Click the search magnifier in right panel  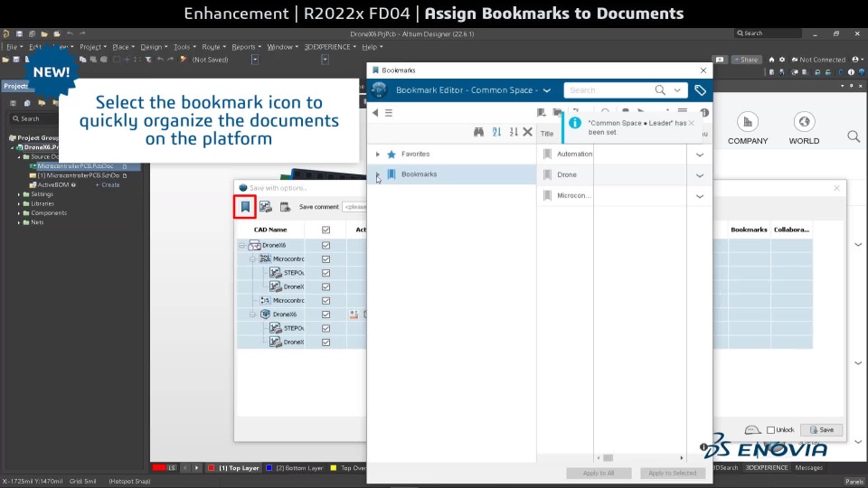854,136
